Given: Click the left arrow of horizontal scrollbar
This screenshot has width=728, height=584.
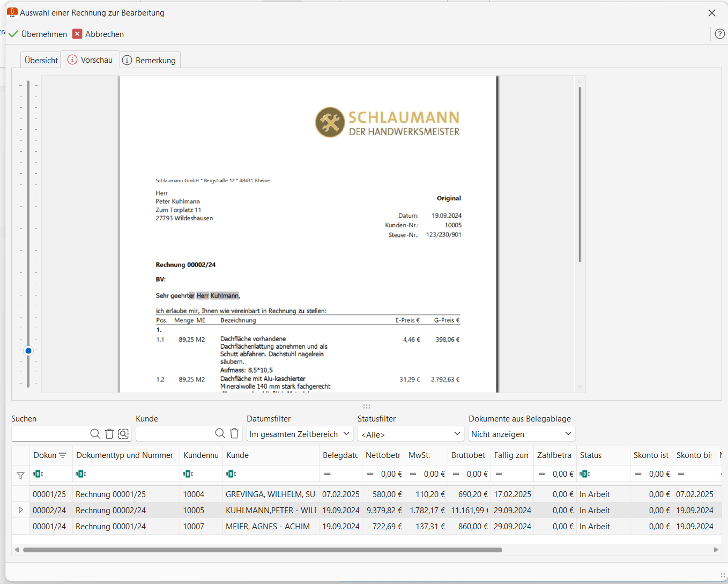Looking at the screenshot, I should pos(17,550).
